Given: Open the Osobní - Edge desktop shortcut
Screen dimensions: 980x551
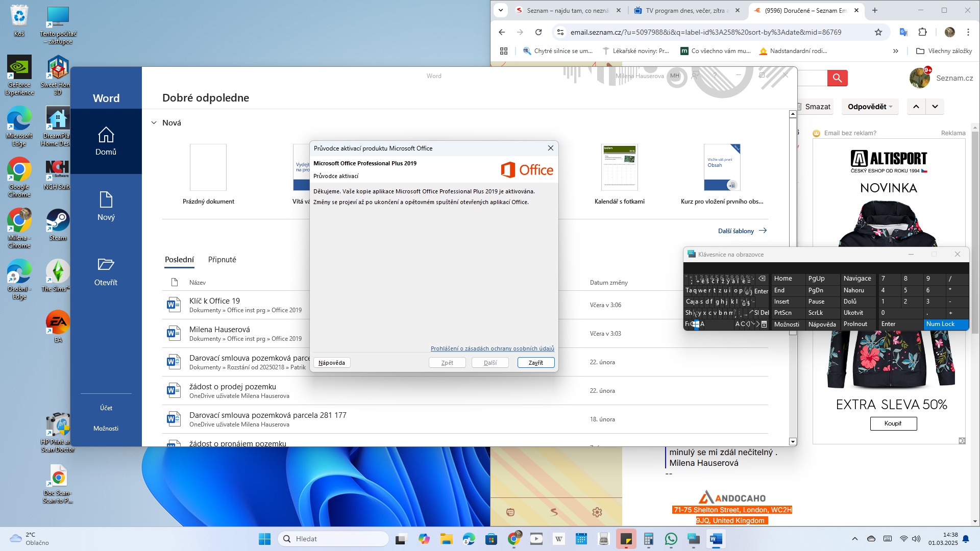Looking at the screenshot, I should click(19, 279).
